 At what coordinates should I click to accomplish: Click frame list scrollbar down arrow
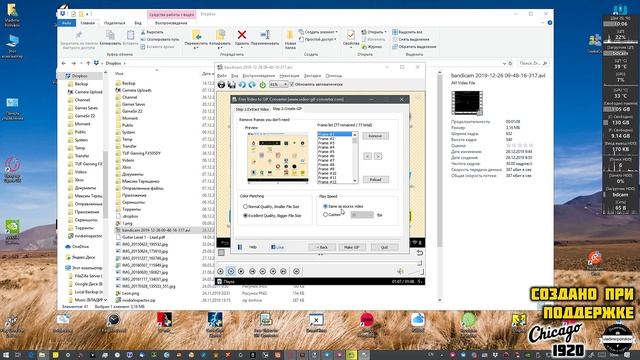click(354, 180)
